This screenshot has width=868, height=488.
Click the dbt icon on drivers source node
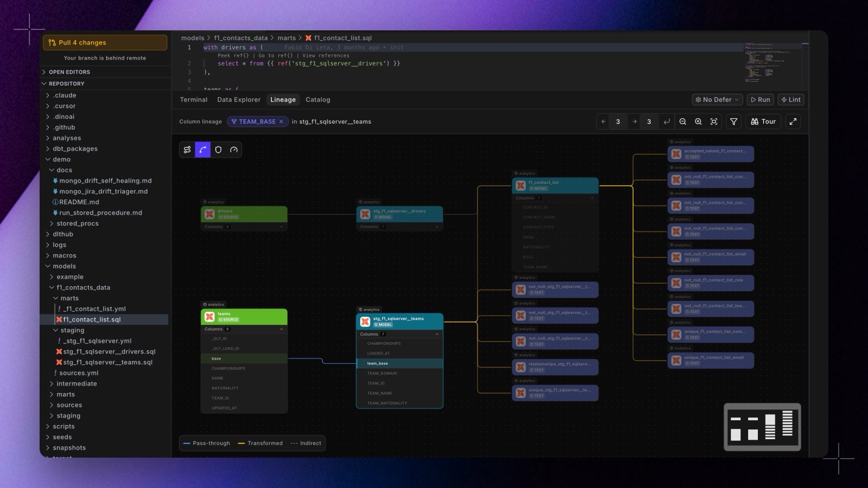(209, 214)
